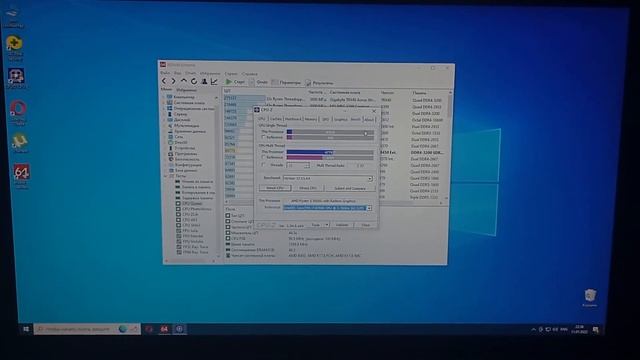640x360 pixels.
Task: Click the user icon in AIDA64 toolbar
Action: tap(204, 82)
